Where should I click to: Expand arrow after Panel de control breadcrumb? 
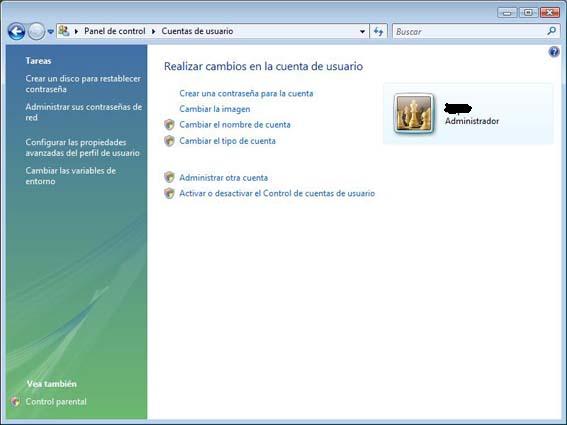pyautogui.click(x=153, y=31)
